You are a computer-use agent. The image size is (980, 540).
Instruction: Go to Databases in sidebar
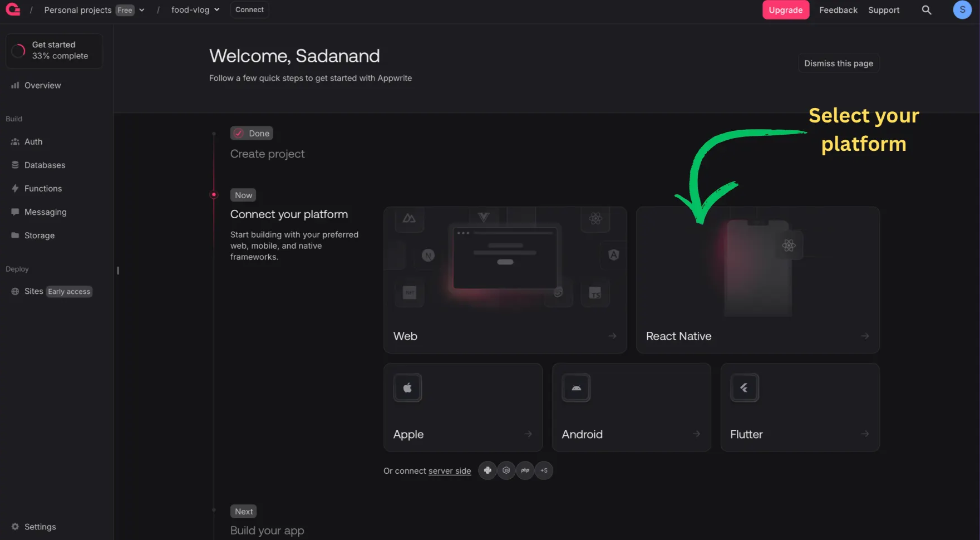pos(45,165)
